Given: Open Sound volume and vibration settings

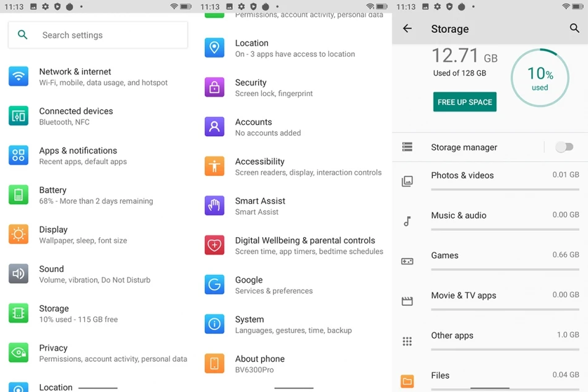Looking at the screenshot, I should [x=98, y=274].
